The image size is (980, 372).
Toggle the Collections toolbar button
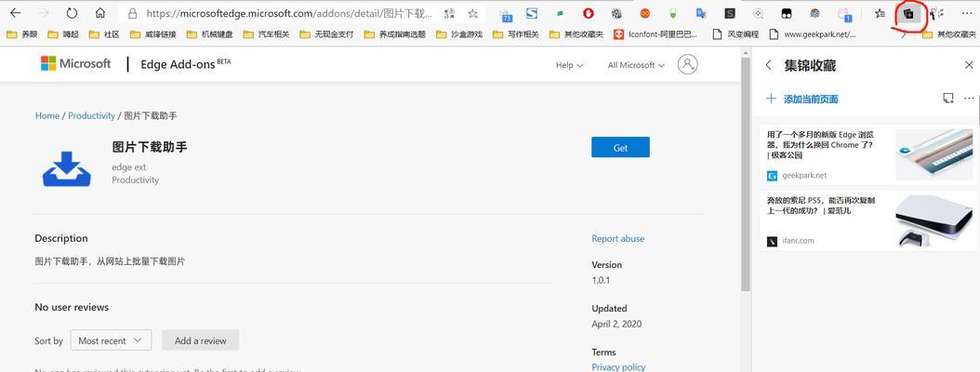coord(909,13)
